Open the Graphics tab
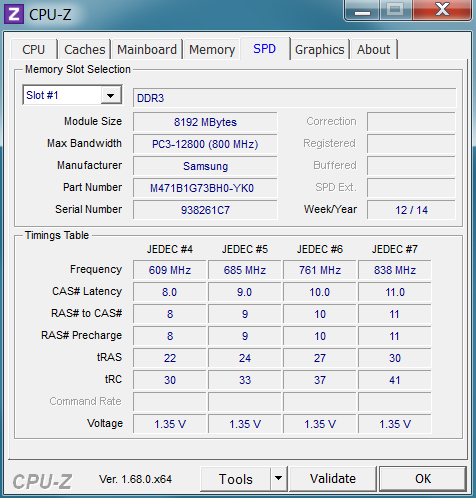The image size is (476, 498). (320, 50)
